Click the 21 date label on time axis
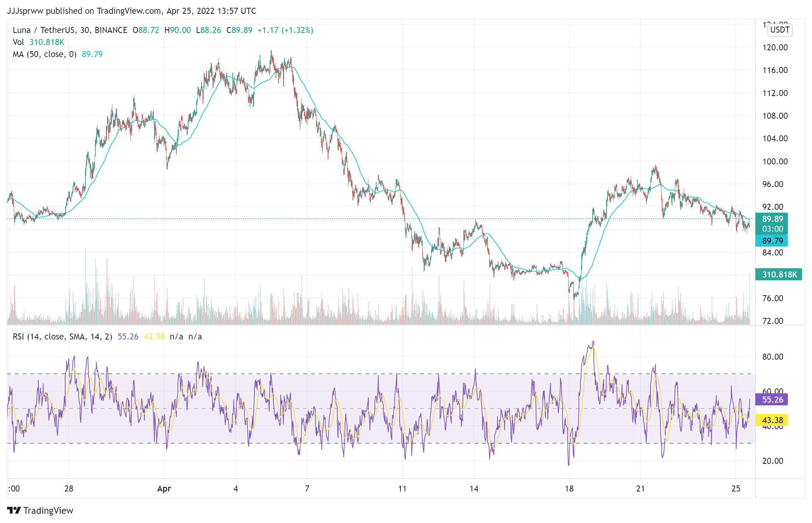Image resolution: width=812 pixels, height=523 pixels. tap(641, 489)
